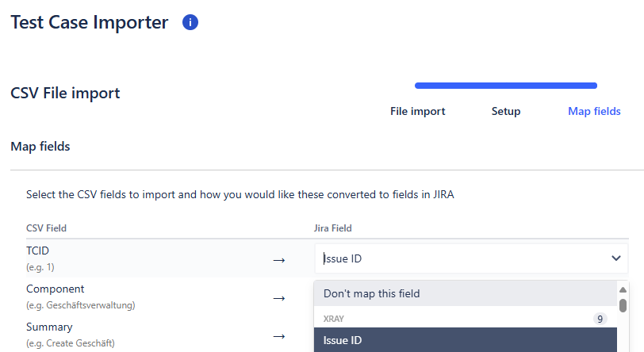Screen dimensions: 644x352
Task: Click the scrollbar up arrow in the dropdown list
Action: point(623,289)
